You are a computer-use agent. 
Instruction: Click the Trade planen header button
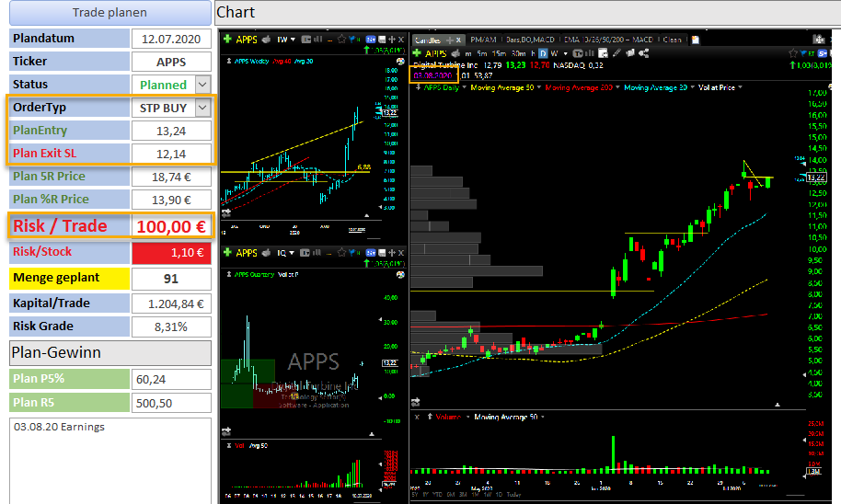click(109, 12)
